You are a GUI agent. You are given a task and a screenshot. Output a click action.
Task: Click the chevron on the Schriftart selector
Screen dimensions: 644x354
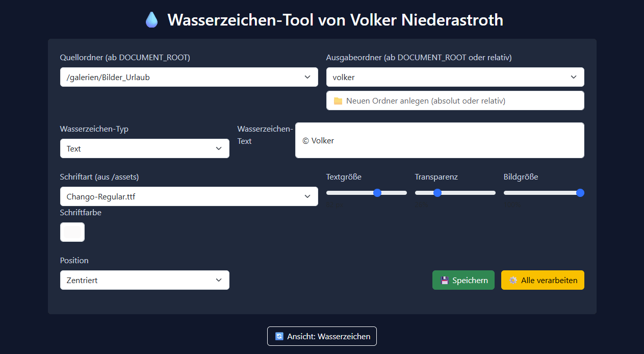point(308,196)
